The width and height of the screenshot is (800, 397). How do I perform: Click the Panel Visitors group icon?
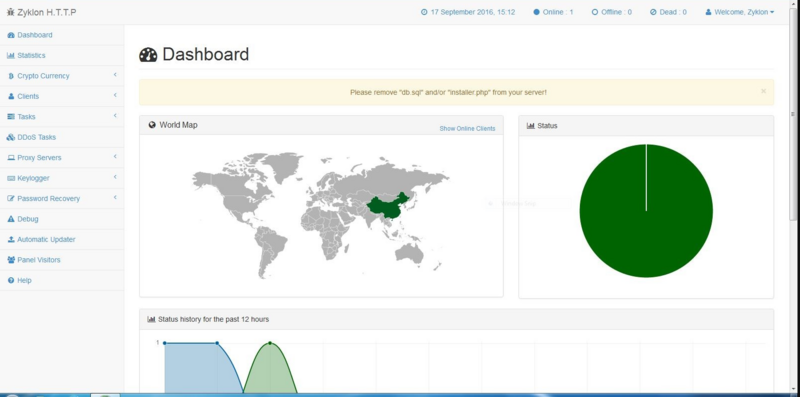[11, 260]
